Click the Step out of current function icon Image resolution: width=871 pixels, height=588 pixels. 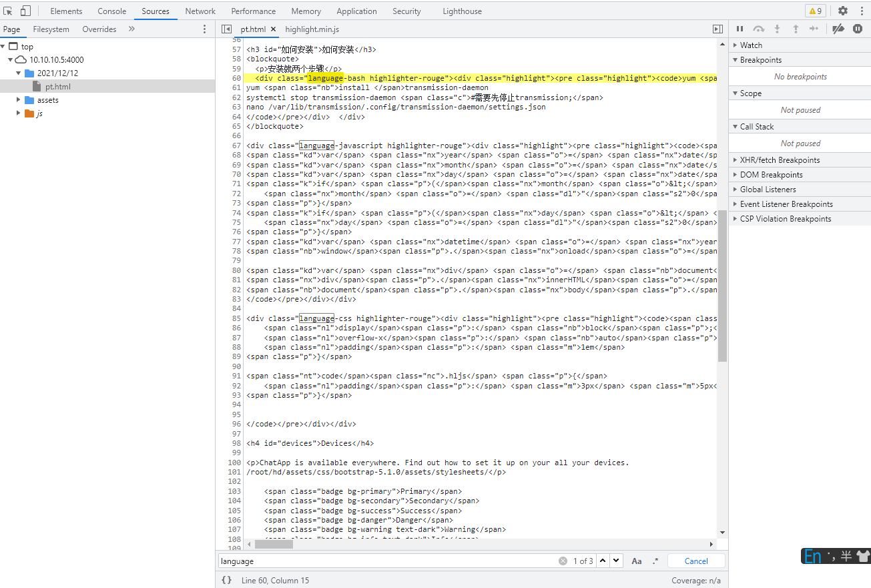(795, 29)
